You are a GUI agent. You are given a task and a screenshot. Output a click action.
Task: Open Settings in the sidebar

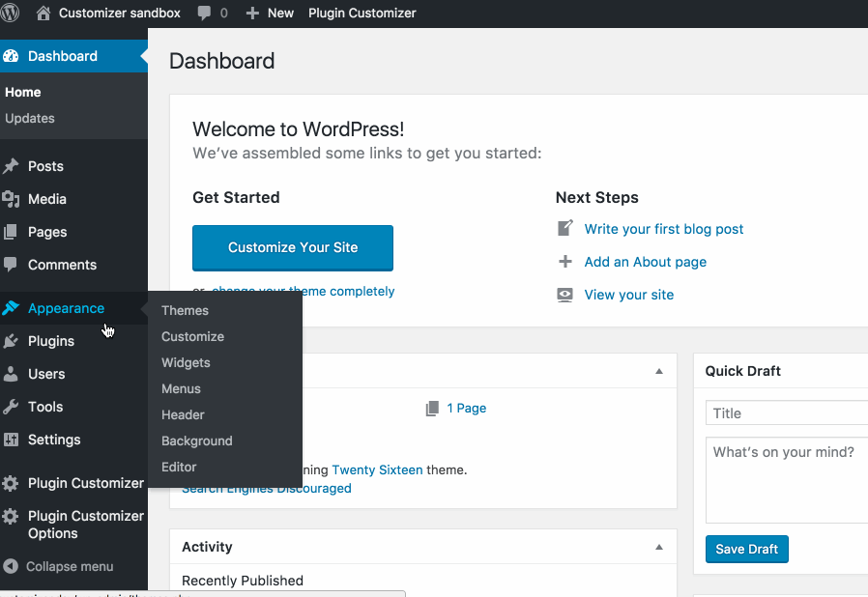(x=54, y=440)
